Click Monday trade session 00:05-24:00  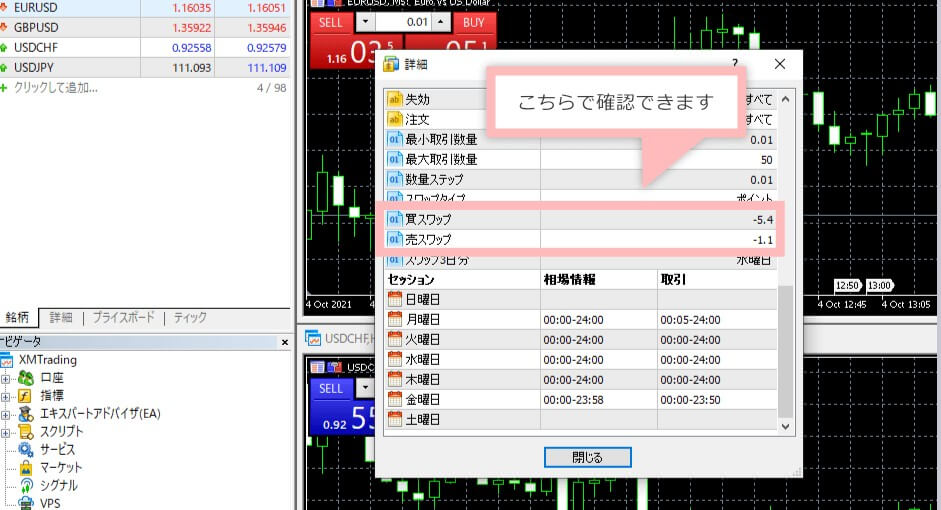click(x=690, y=320)
